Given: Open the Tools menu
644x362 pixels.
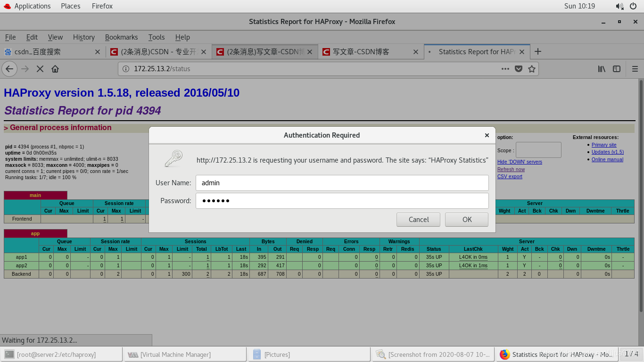Looking at the screenshot, I should pos(157,37).
